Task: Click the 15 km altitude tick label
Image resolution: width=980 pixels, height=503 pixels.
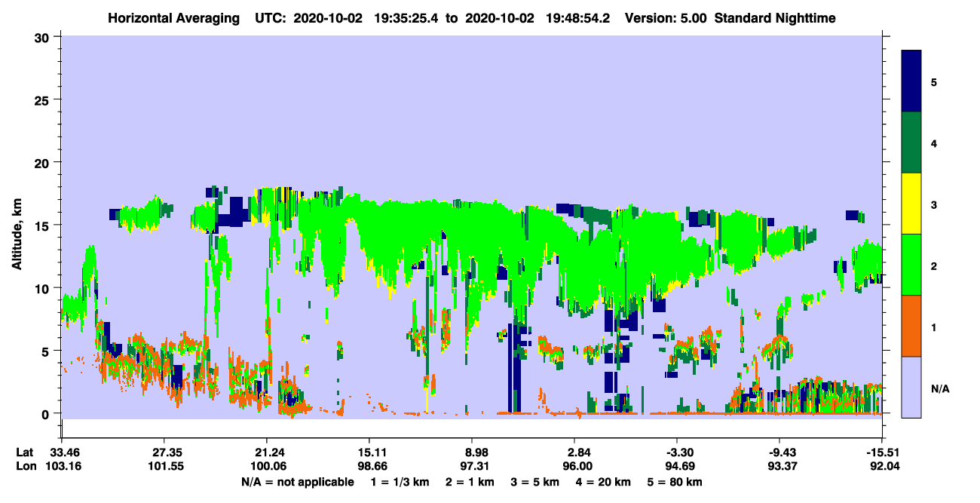Action: (42, 225)
